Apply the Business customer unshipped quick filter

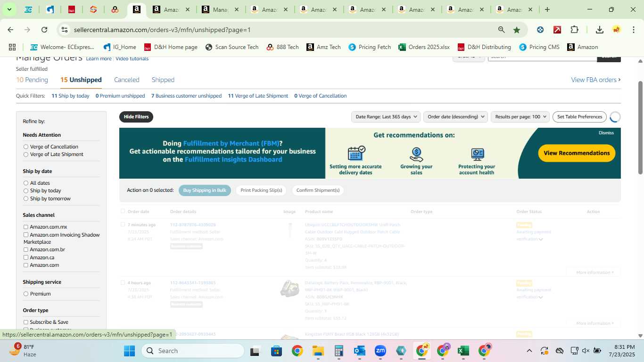186,96
